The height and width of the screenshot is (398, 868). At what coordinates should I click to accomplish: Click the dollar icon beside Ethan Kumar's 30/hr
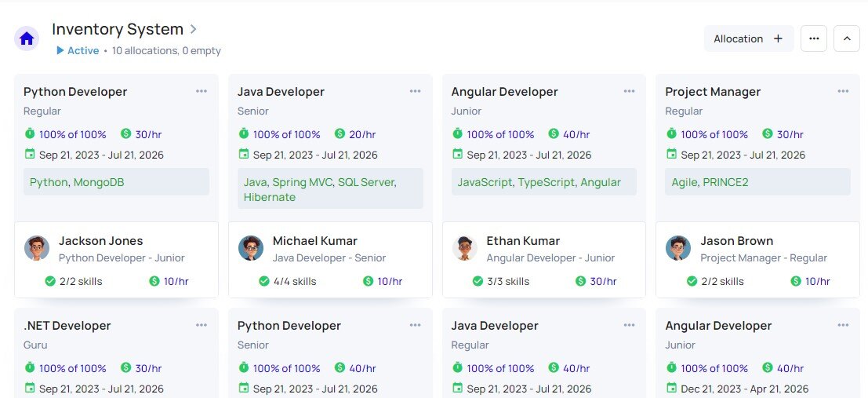click(x=580, y=281)
